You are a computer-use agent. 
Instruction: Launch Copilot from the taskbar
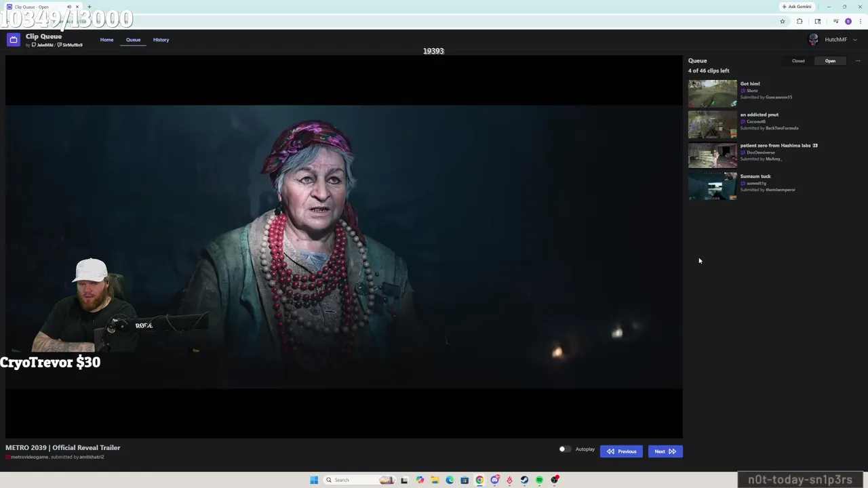(x=420, y=480)
